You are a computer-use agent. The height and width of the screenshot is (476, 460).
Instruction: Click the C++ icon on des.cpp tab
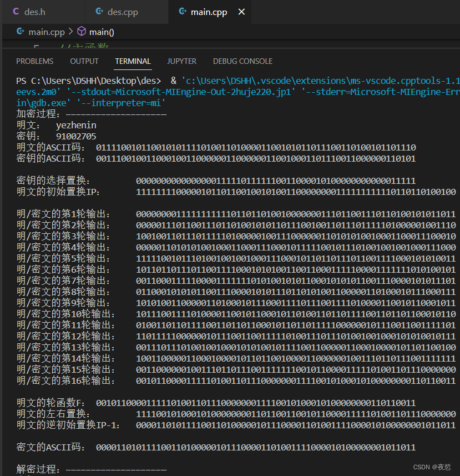click(x=99, y=12)
